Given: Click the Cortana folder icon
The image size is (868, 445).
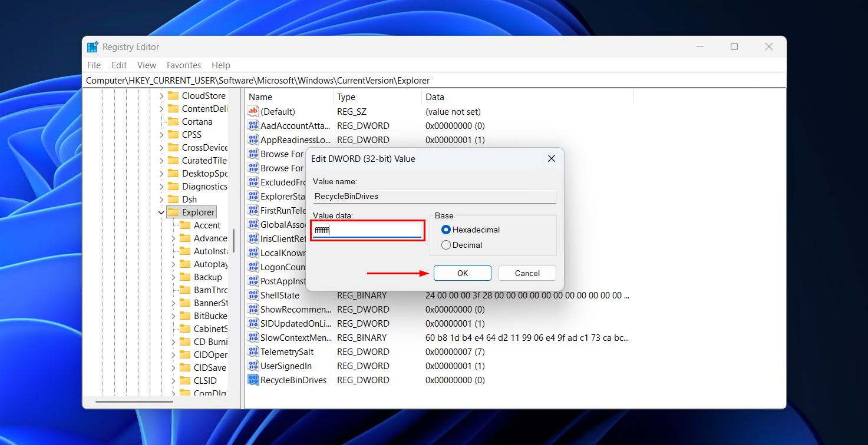Looking at the screenshot, I should click(173, 121).
